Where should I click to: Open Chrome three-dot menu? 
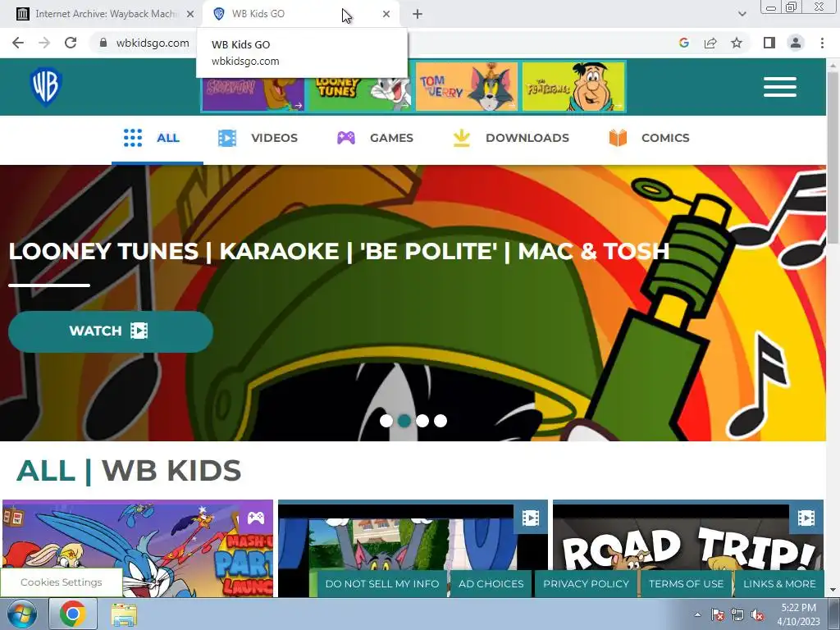822,43
